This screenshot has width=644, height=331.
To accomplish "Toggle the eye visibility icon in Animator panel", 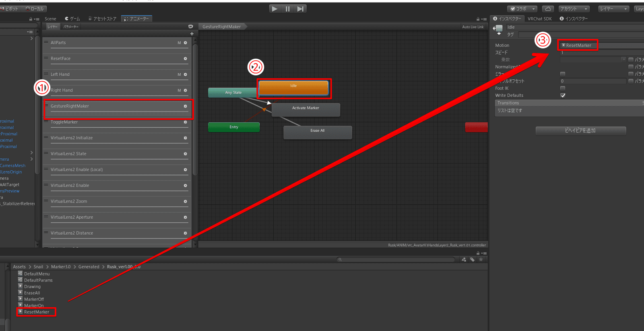I will pos(190,27).
